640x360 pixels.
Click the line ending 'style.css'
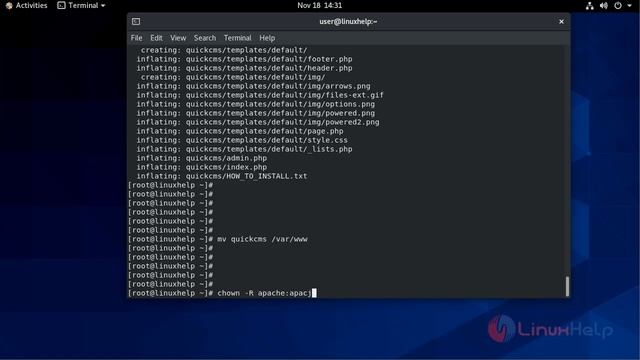tap(242, 140)
